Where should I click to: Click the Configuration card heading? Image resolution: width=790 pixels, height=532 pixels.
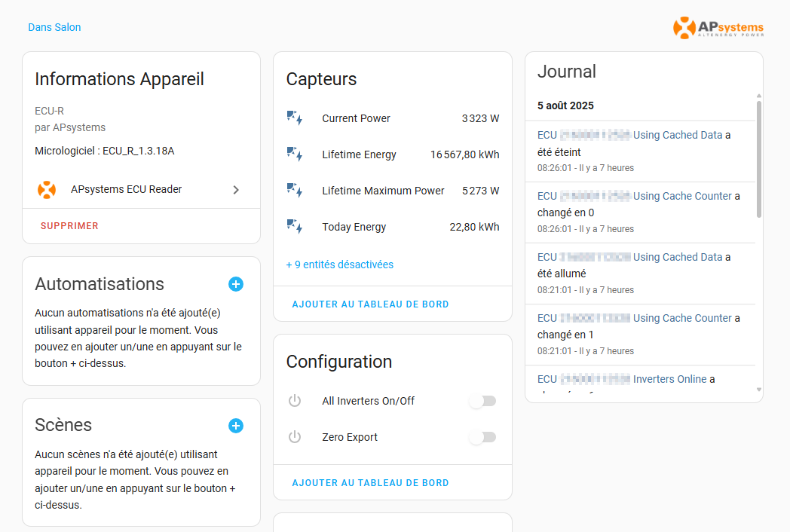tap(338, 362)
